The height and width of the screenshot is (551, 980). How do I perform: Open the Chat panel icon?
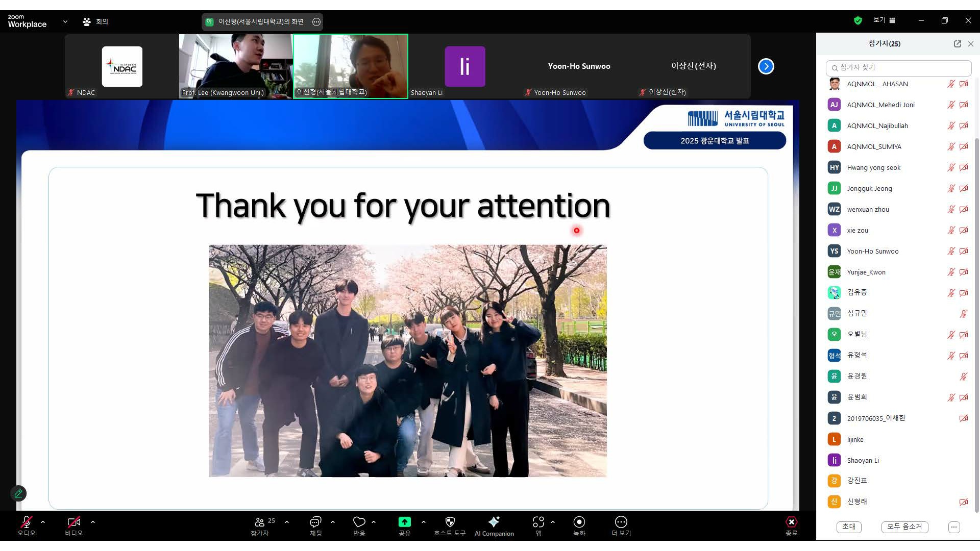315,522
